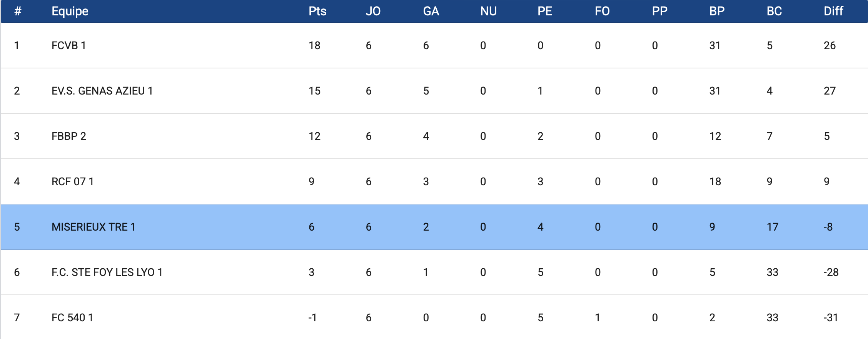
Task: Click the BC column header
Action: coord(774,11)
